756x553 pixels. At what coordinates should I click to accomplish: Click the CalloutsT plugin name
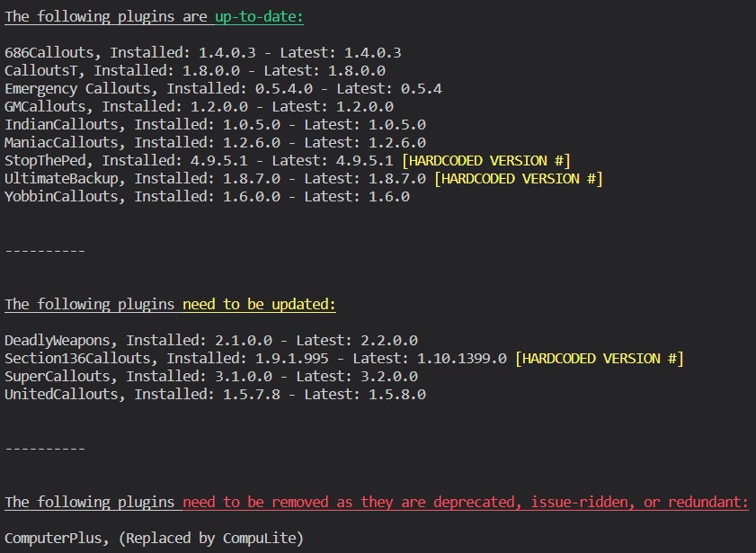tap(44, 71)
